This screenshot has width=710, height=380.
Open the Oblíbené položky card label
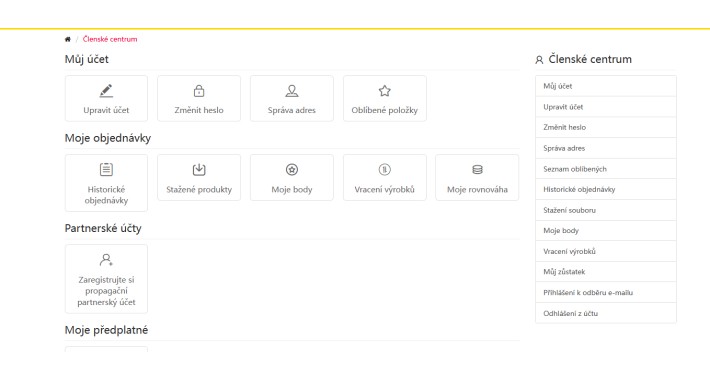pyautogui.click(x=384, y=110)
